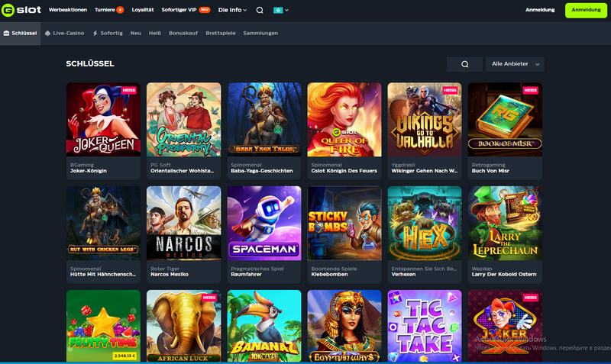Screen dimensions: 611x364
Task: Switch to Live-Casino tab
Action: (x=65, y=33)
